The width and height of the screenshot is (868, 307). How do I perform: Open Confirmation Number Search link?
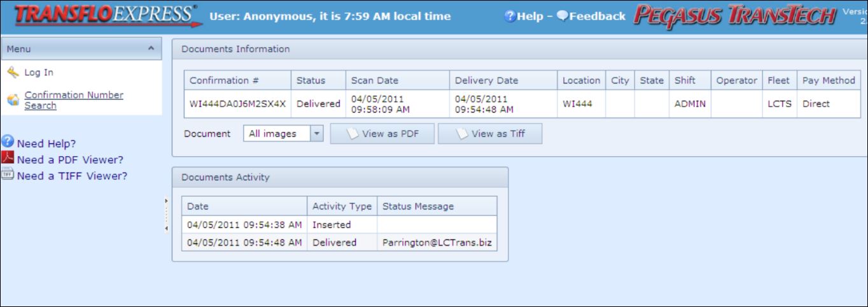[x=74, y=100]
